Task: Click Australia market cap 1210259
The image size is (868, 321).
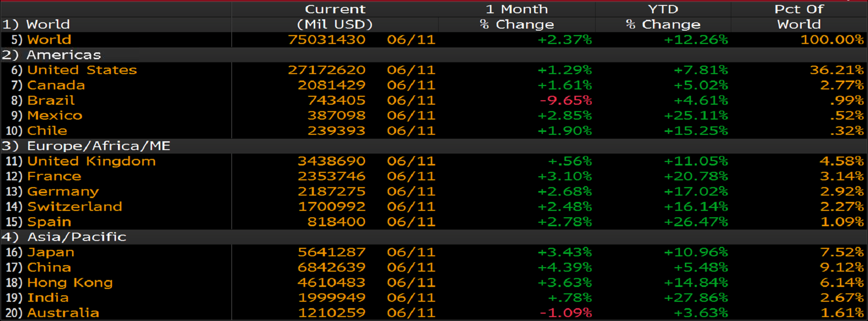Action: click(332, 313)
